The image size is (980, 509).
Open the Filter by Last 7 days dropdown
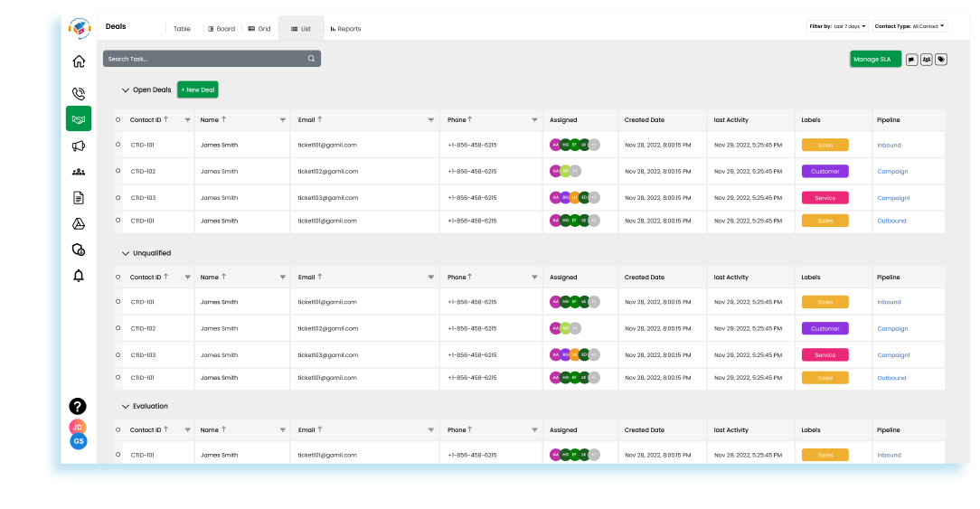(x=837, y=26)
